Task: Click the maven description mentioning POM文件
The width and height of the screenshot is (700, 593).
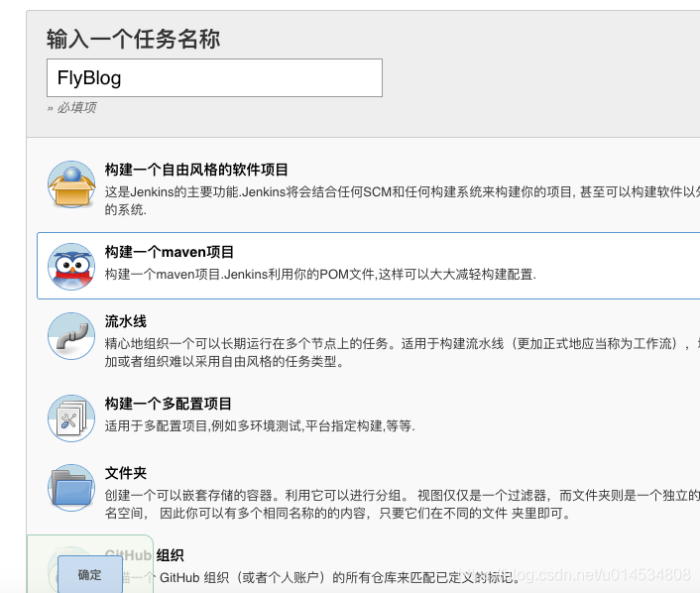Action: [320, 274]
